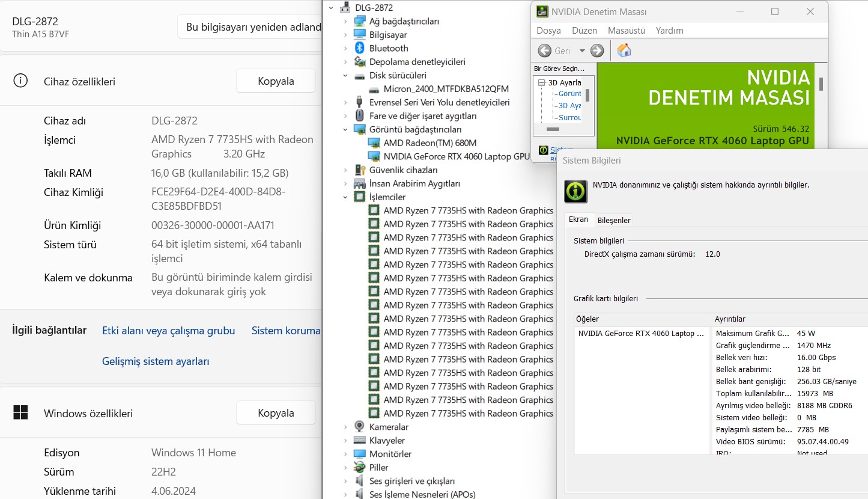The height and width of the screenshot is (499, 868).
Task: Click Kopyala beside Windows özellikleri
Action: (276, 413)
